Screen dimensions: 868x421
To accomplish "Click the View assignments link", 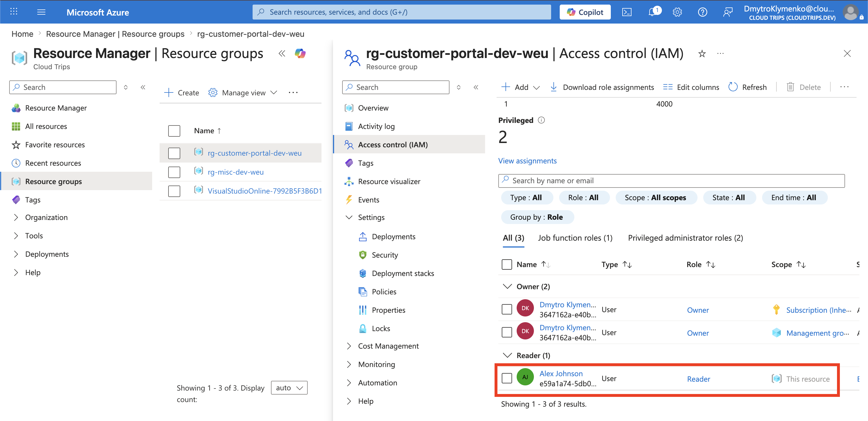I will click(x=527, y=161).
